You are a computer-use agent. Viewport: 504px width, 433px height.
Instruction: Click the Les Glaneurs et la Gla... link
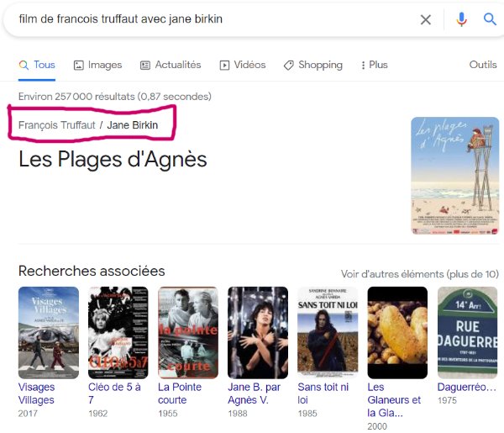point(394,400)
